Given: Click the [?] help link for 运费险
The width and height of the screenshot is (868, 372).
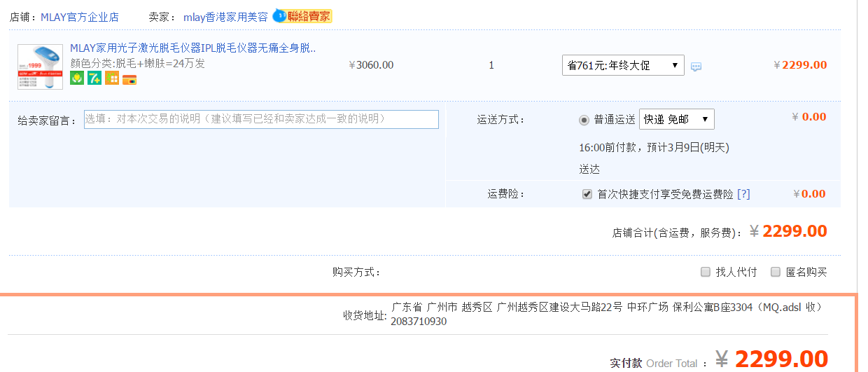Looking at the screenshot, I should point(743,194).
